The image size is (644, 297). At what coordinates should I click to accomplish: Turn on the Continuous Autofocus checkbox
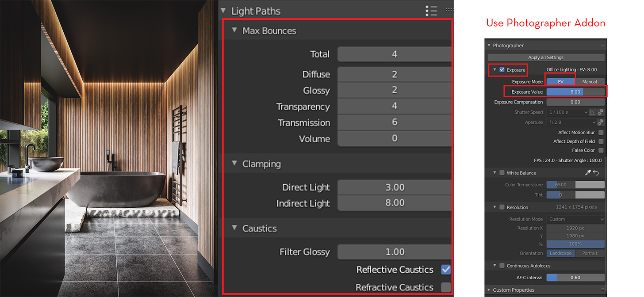tap(502, 266)
